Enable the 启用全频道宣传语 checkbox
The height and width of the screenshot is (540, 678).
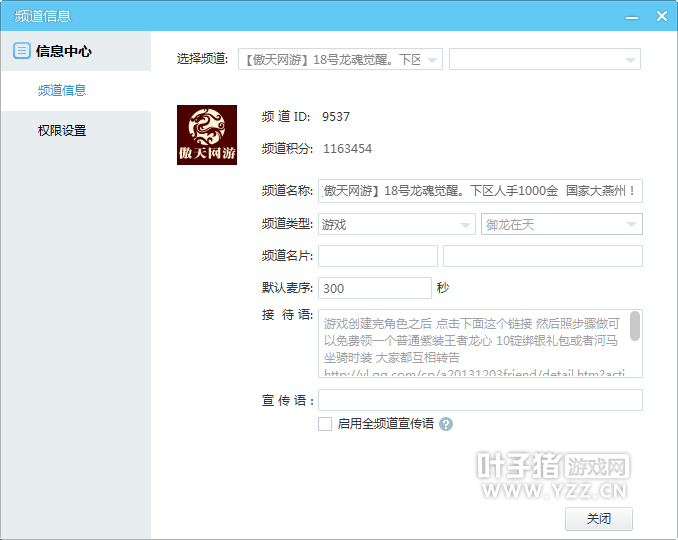[x=325, y=424]
